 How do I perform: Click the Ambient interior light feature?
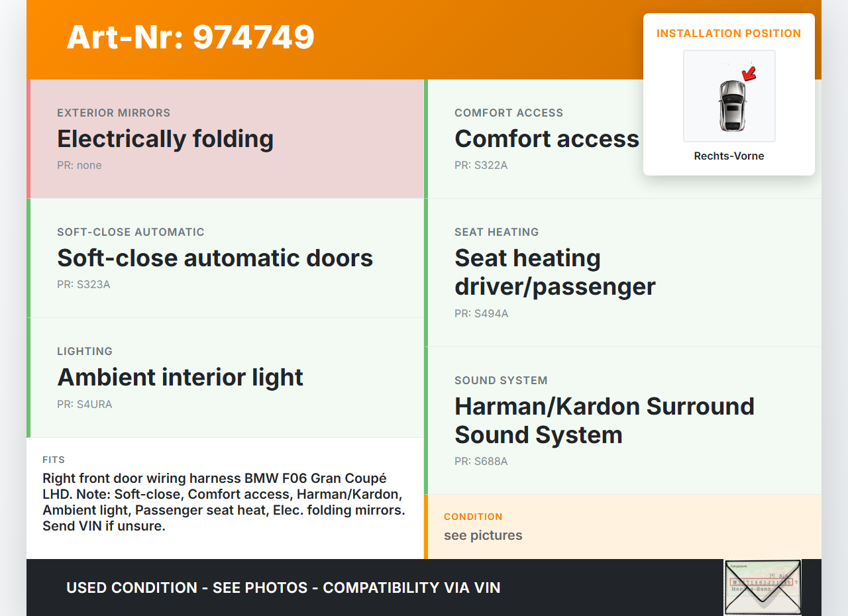(x=180, y=378)
